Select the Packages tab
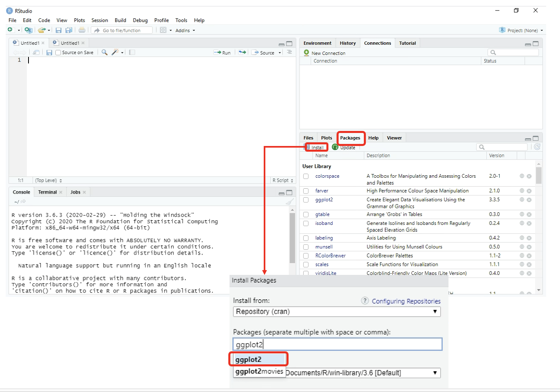The image size is (560, 392). (350, 138)
